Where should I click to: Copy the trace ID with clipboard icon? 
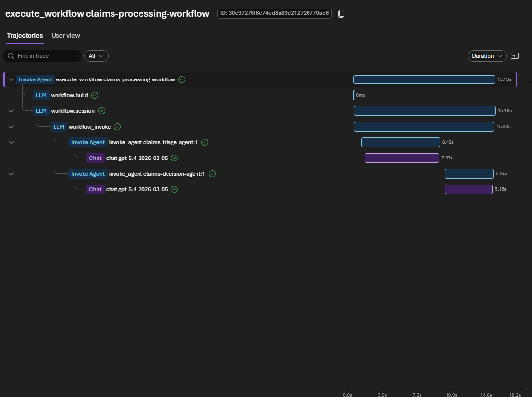(341, 14)
